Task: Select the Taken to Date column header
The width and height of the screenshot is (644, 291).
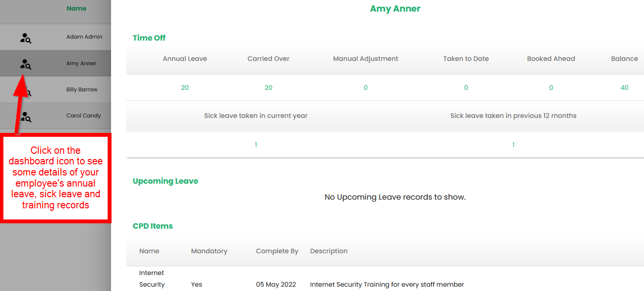Action: (x=466, y=58)
